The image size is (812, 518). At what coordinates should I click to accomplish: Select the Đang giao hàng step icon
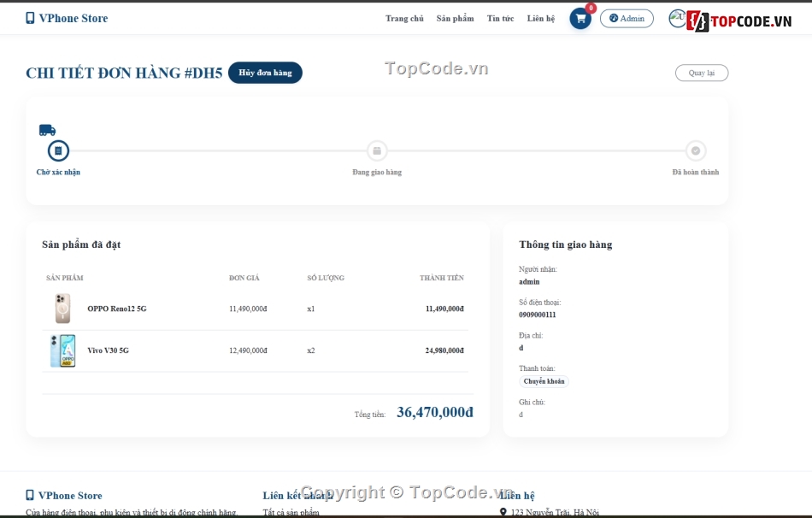point(377,150)
